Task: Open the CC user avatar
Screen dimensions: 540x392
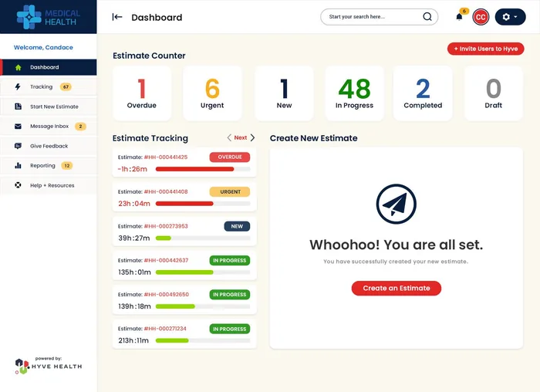Action: 481,17
